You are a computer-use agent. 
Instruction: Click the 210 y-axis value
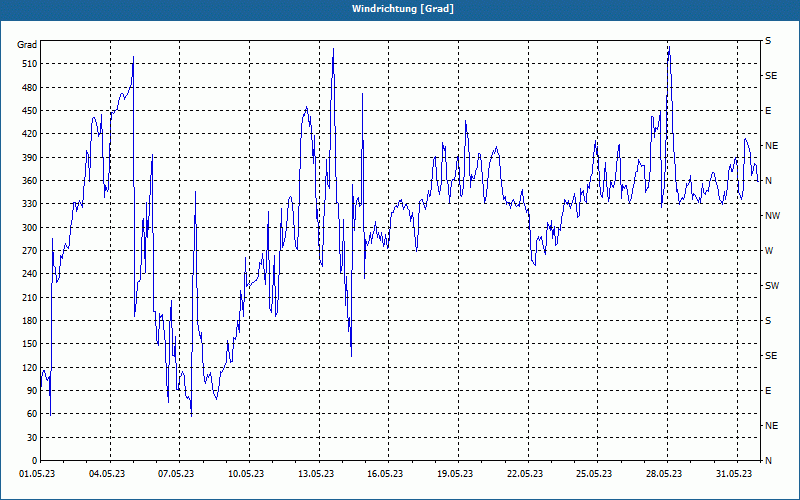[x=29, y=297]
